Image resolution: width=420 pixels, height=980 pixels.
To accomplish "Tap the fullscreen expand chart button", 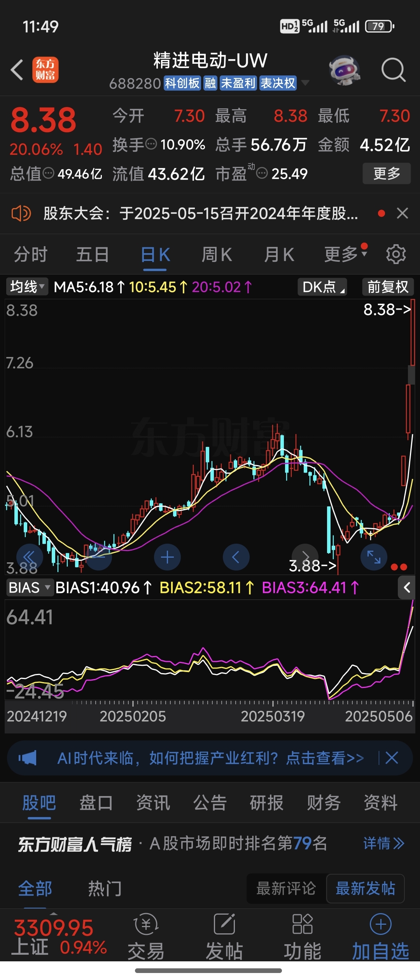I will pyautogui.click(x=374, y=557).
